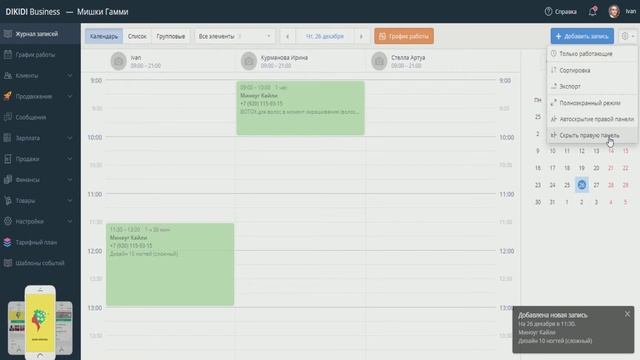Expand the Зарплата submenu chevron
The height and width of the screenshot is (360, 640).
click(70, 138)
